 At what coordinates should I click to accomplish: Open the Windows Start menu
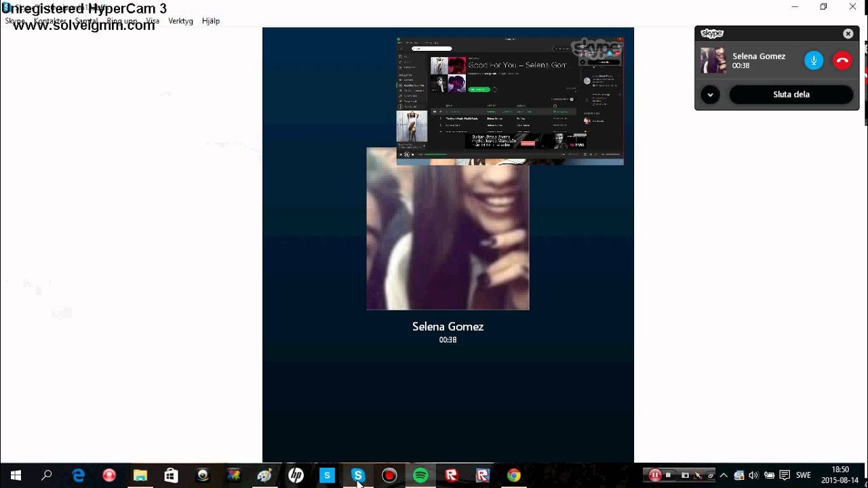pos(16,476)
